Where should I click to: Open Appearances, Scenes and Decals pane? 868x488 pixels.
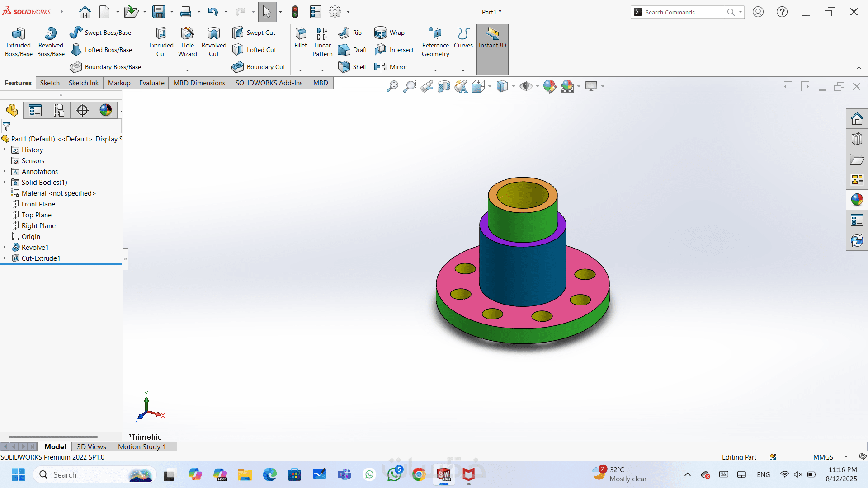(857, 199)
